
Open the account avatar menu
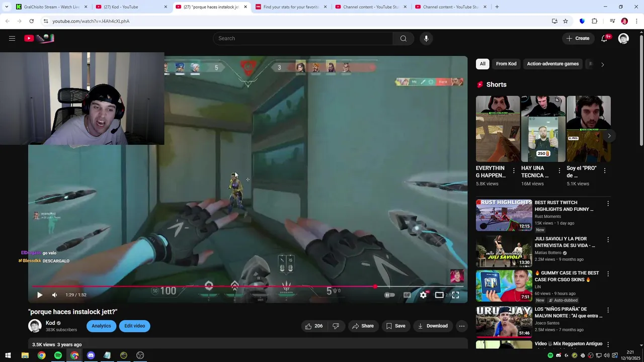pos(623,38)
